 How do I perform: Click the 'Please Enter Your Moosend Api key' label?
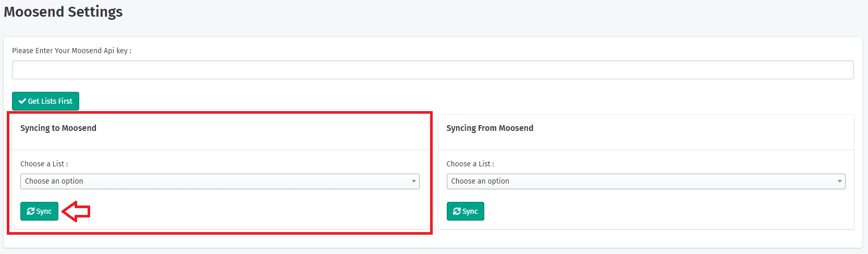coord(71,51)
